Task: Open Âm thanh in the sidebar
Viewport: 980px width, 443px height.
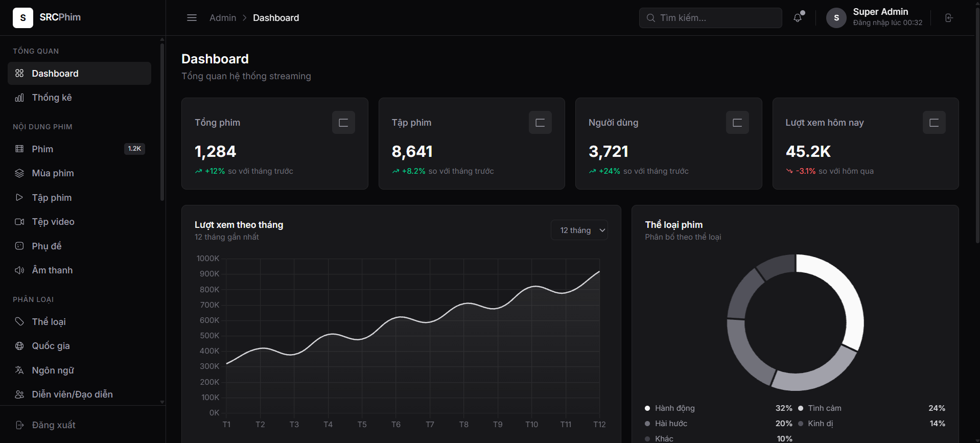Action: coord(79,270)
